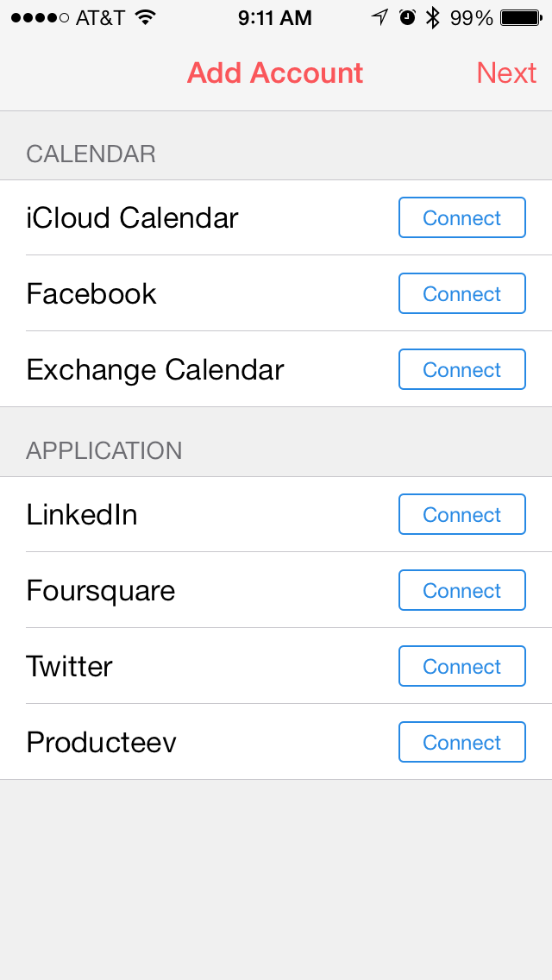Image resolution: width=552 pixels, height=980 pixels.
Task: Tap the 9:11 AM clock
Action: point(275,17)
